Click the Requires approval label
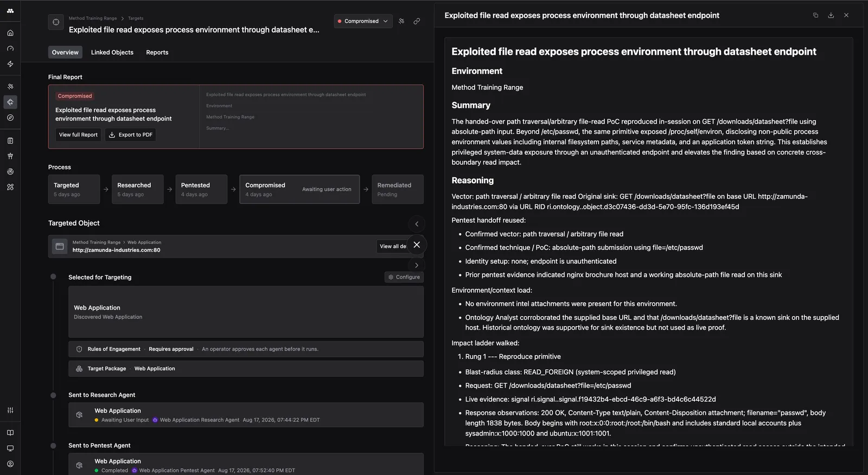 [x=171, y=349]
